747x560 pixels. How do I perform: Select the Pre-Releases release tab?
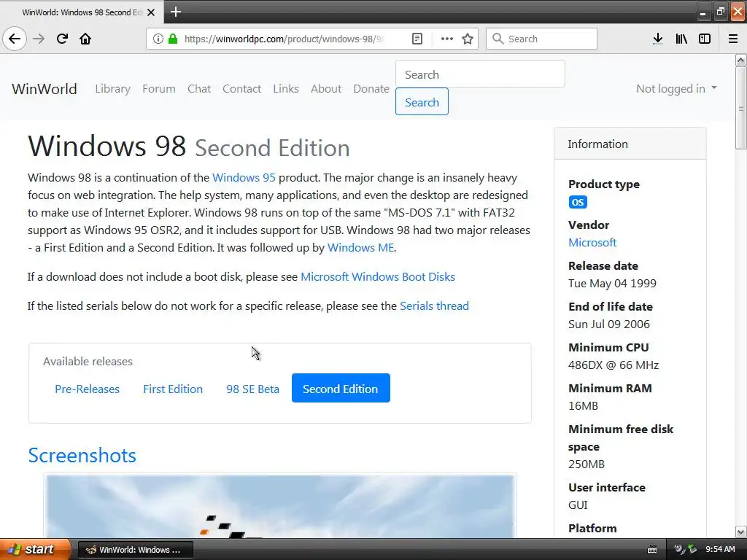pos(88,389)
